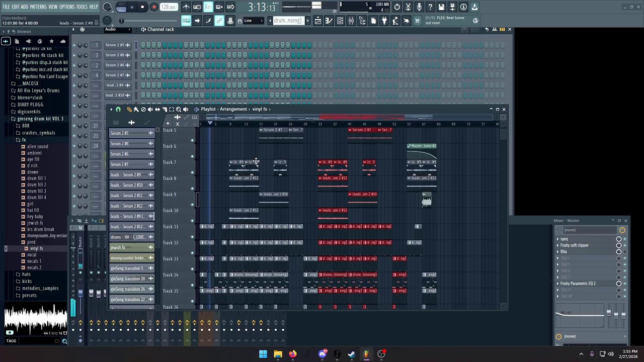Open the FILE menu
The width and height of the screenshot is (644, 362).
pyautogui.click(x=6, y=7)
